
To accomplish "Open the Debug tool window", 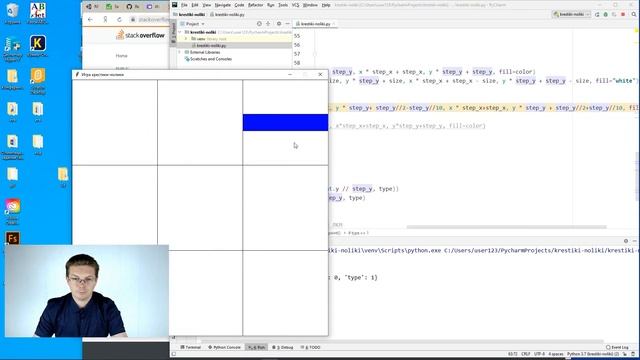I will pos(283,347).
